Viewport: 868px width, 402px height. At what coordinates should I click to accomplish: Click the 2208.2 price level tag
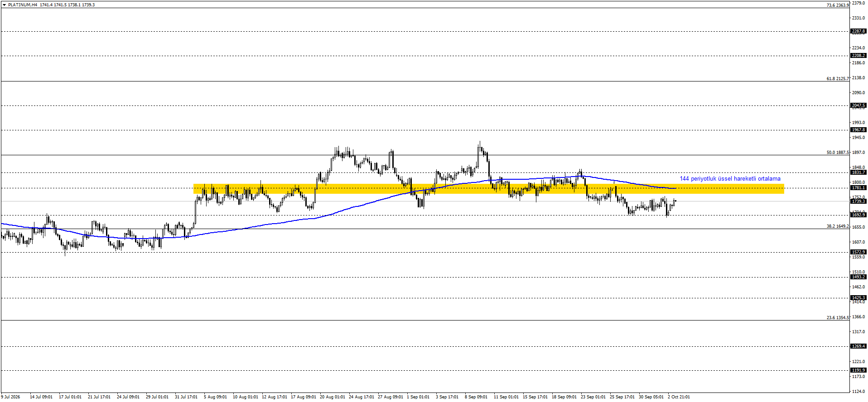(x=858, y=56)
